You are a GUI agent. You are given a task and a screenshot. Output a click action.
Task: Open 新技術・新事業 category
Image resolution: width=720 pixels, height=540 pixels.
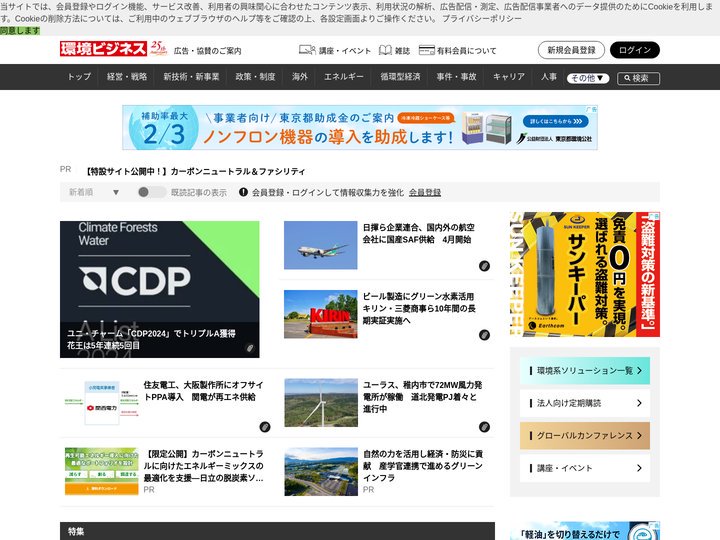[x=191, y=77]
